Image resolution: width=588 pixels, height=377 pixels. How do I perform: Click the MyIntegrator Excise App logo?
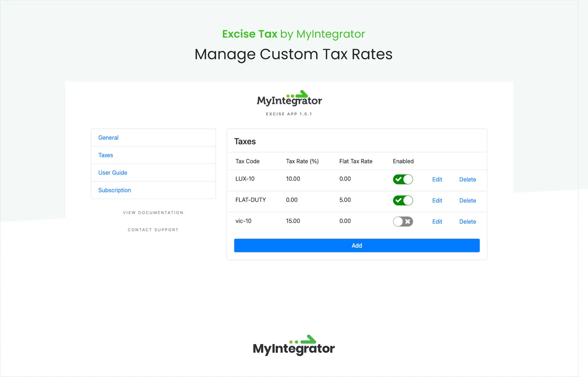289,98
